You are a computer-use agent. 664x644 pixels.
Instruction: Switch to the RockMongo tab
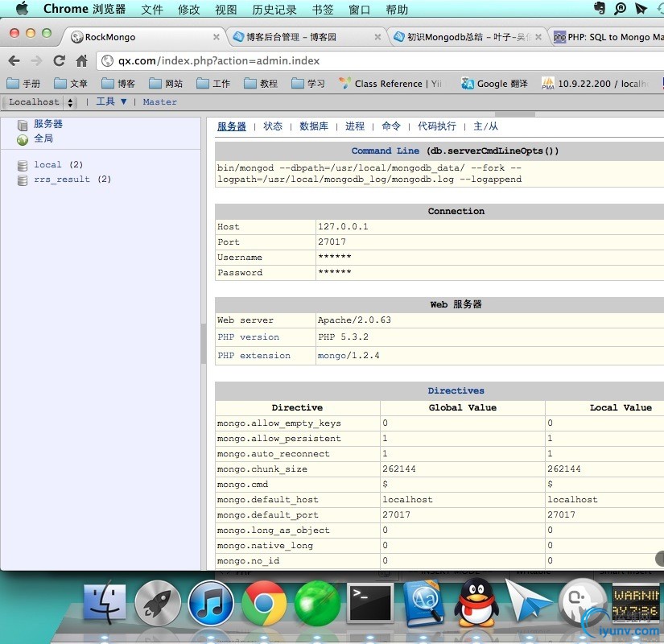(x=144, y=37)
